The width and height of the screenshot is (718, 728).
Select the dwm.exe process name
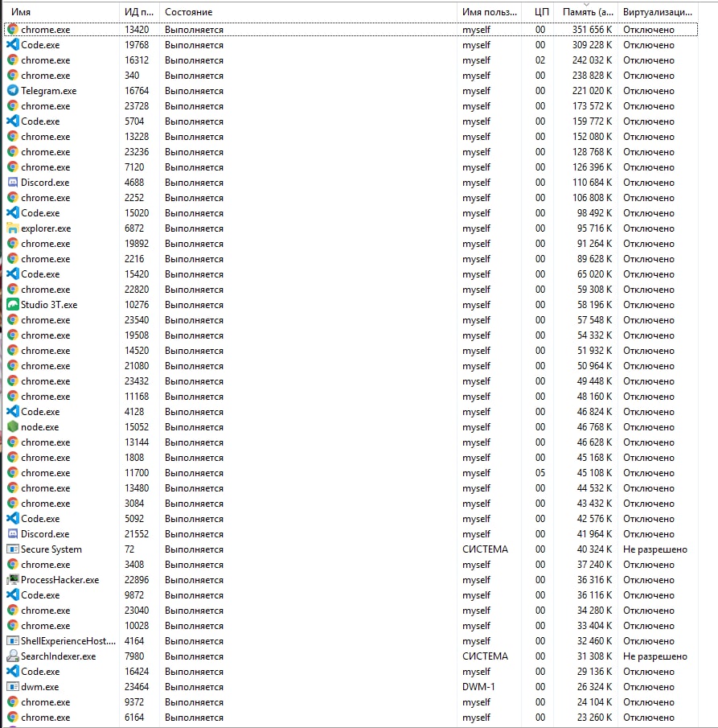click(x=40, y=687)
